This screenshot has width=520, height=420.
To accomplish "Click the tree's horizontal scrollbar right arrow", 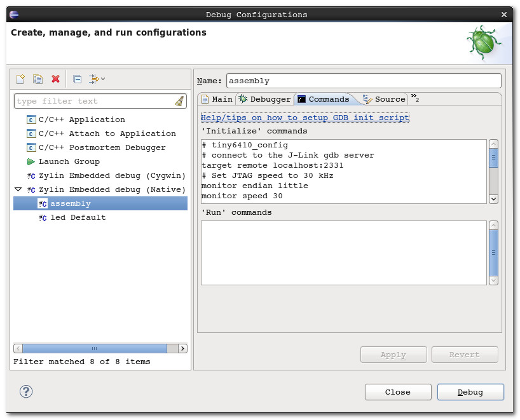I will (x=182, y=348).
